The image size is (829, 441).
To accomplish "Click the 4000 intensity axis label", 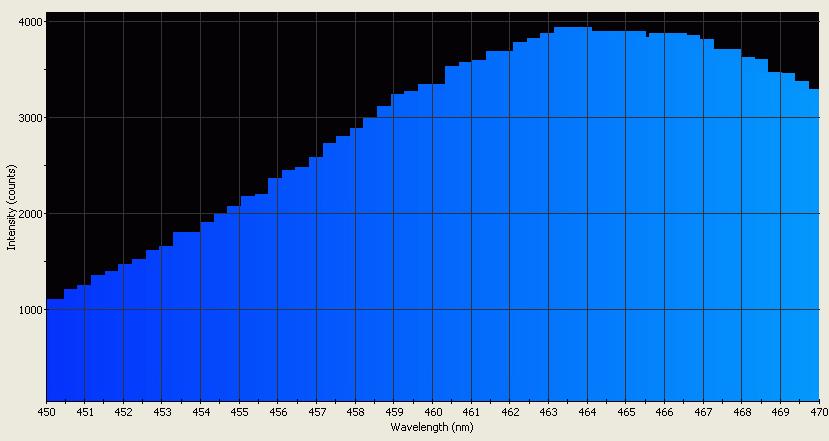I will [x=28, y=22].
